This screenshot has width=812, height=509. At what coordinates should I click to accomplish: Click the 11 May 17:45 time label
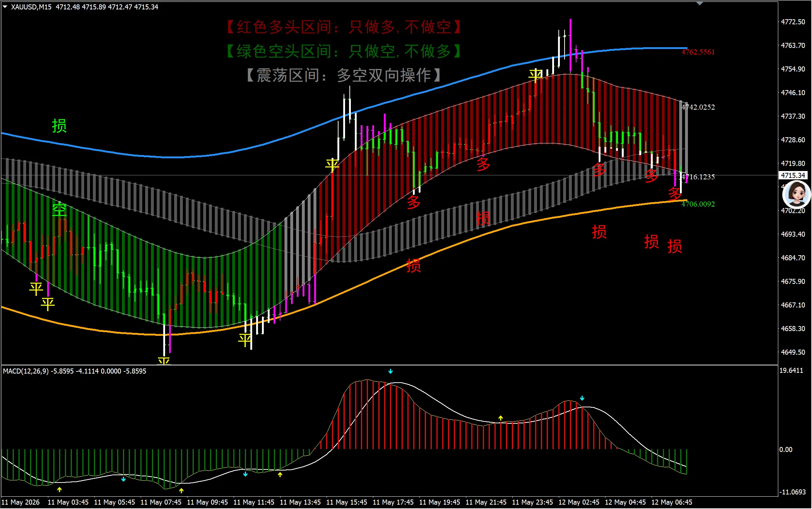click(393, 502)
